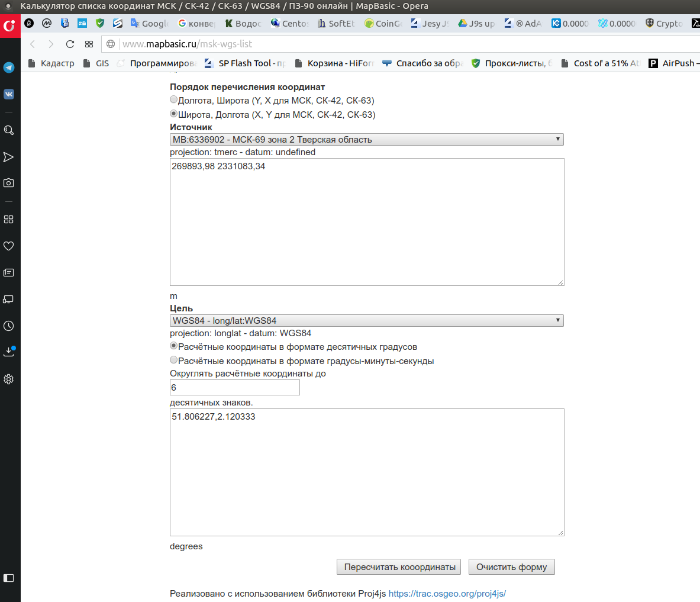The width and height of the screenshot is (700, 602).
Task: Open bookmarks heart icon in sidebar
Action: click(x=9, y=246)
